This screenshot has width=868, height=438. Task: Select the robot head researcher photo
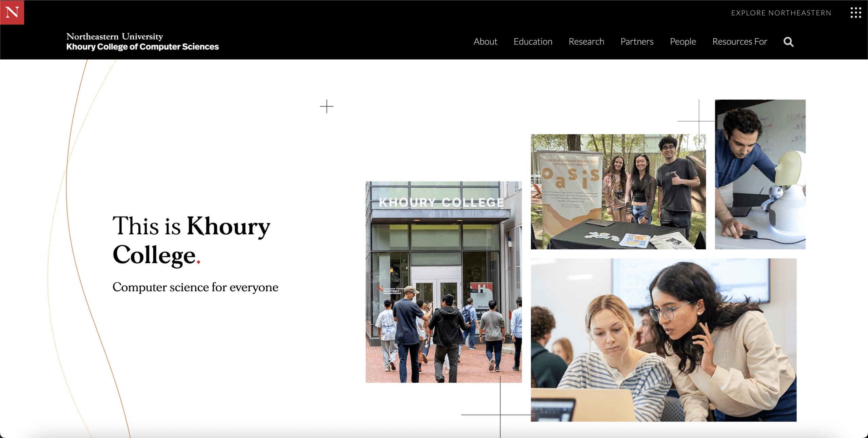pos(760,174)
